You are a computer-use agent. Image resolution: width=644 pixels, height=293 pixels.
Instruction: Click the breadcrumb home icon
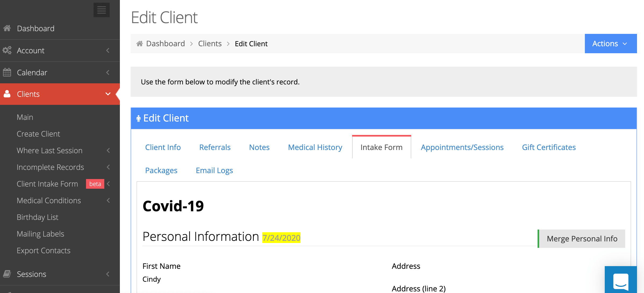coord(139,44)
